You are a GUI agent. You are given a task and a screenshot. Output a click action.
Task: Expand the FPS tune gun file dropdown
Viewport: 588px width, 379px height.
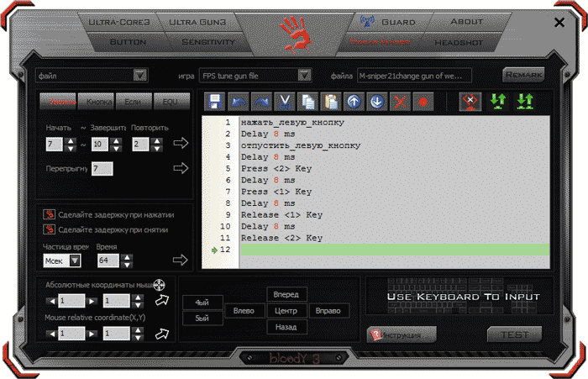(x=304, y=76)
